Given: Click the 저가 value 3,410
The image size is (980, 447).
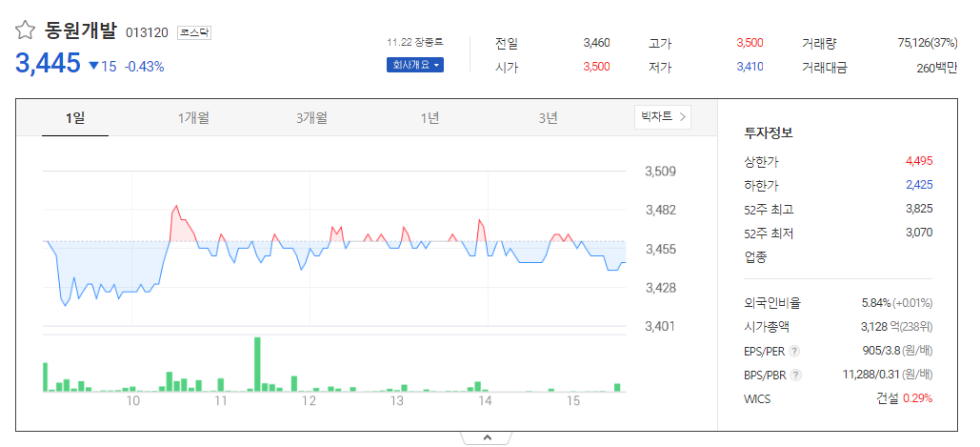Looking at the screenshot, I should pyautogui.click(x=750, y=67).
